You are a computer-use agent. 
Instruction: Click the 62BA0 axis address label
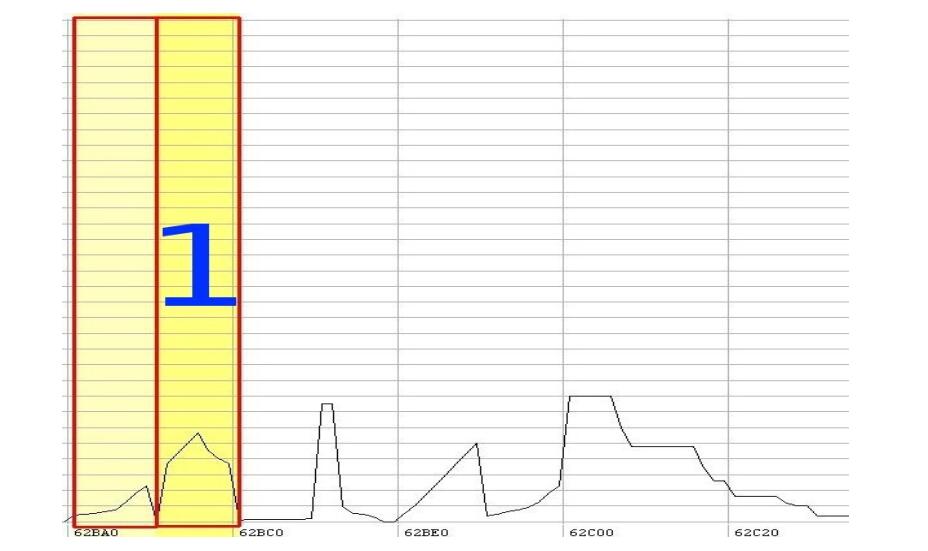point(96,533)
